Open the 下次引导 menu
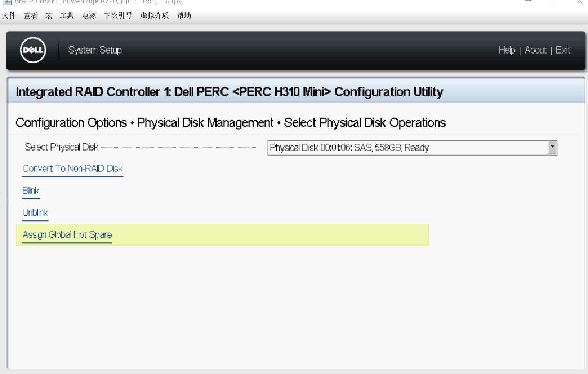Viewport: 588px width, 374px height. pos(118,16)
